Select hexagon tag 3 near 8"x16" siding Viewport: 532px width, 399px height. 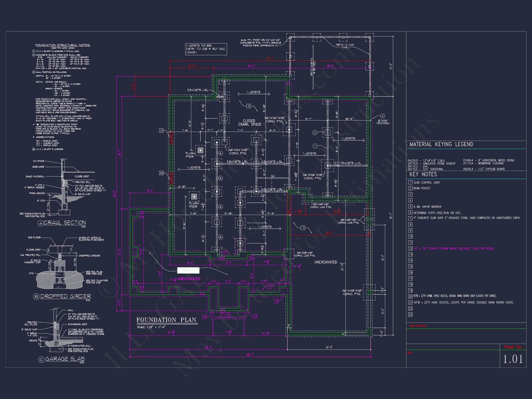(x=382, y=116)
